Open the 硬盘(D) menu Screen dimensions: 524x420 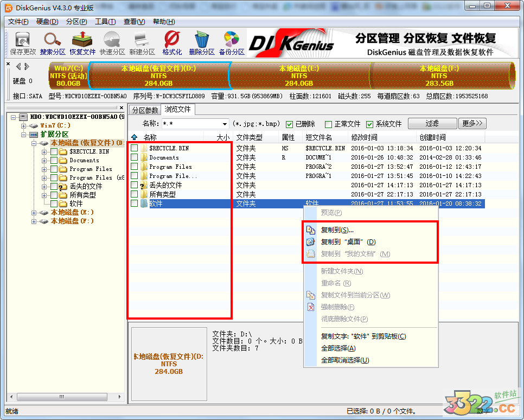pyautogui.click(x=47, y=22)
